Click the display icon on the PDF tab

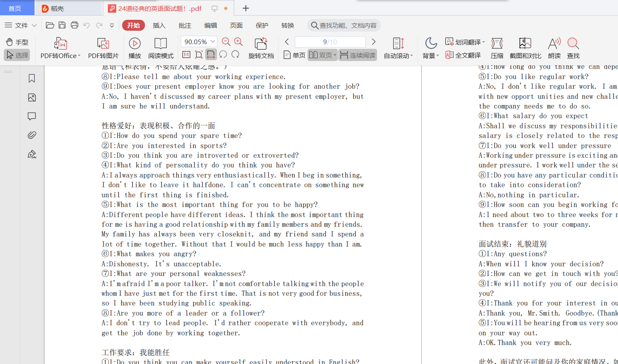coord(214,8)
